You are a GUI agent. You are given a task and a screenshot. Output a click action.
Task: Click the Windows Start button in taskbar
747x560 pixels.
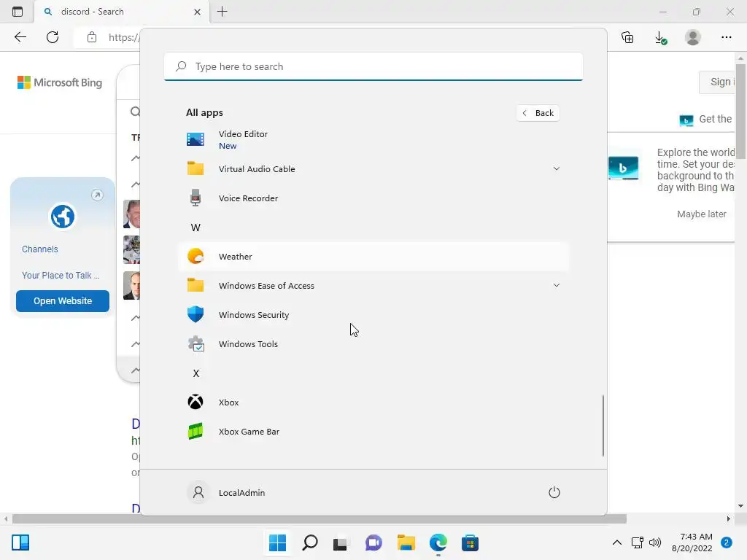277,542
